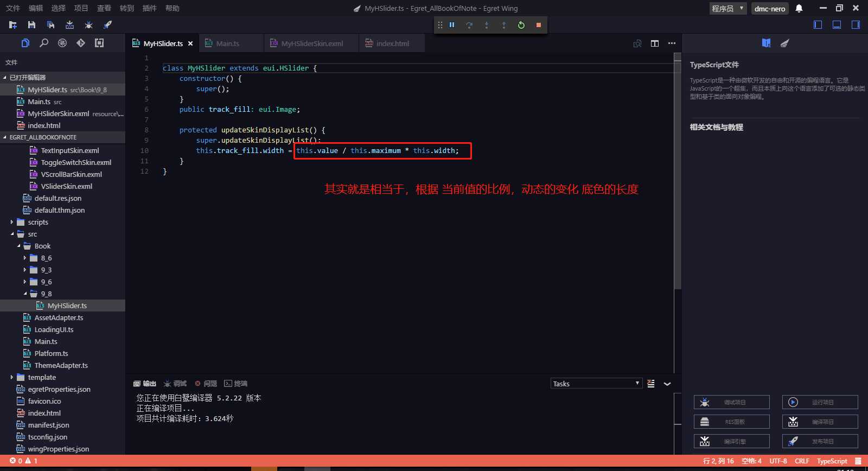
Task: Open the Git source control sidebar view
Action: 81,43
